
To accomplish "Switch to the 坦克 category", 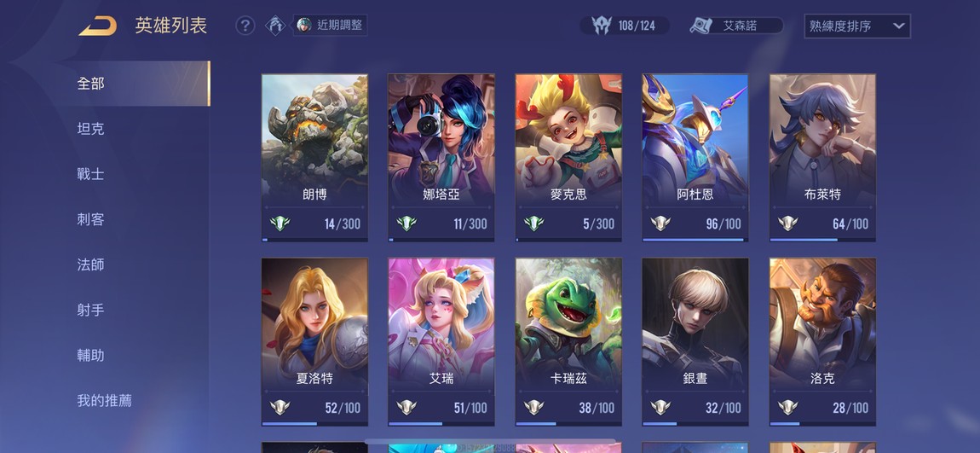I will 90,129.
